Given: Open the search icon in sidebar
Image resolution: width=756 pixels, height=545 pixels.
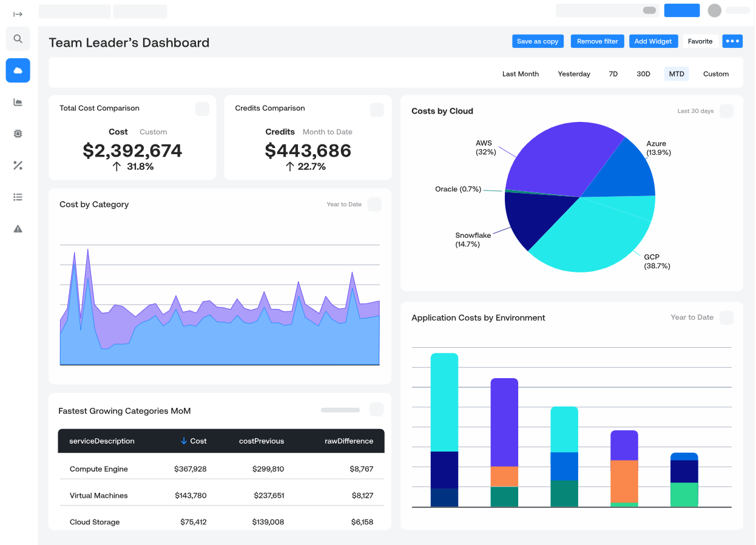Looking at the screenshot, I should pos(18,39).
